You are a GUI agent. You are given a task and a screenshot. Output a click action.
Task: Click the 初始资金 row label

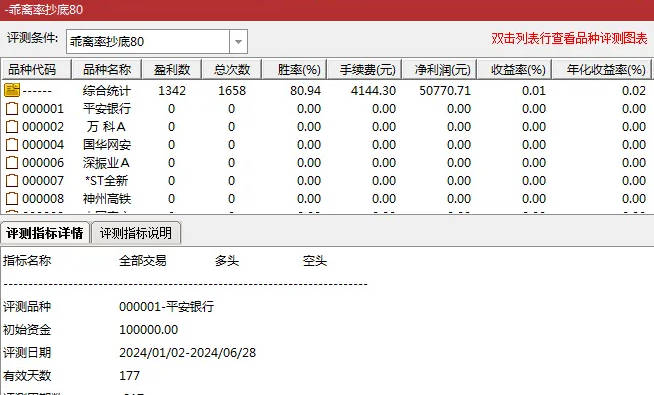27,330
